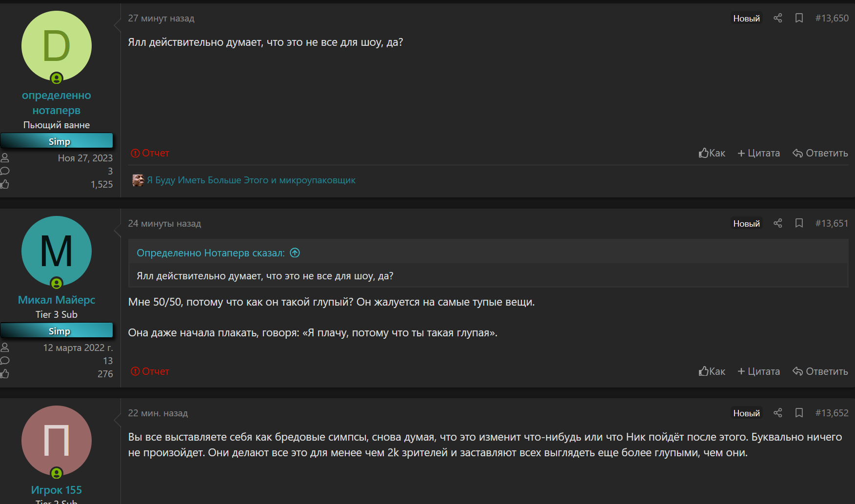Share post #13,652 via share icon
This screenshot has height=504, width=855.
point(777,413)
